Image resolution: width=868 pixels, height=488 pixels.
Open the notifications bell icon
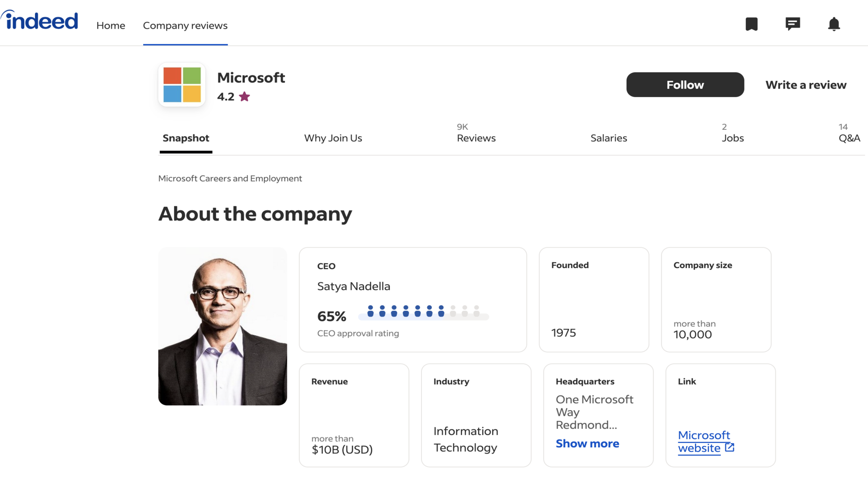[834, 24]
